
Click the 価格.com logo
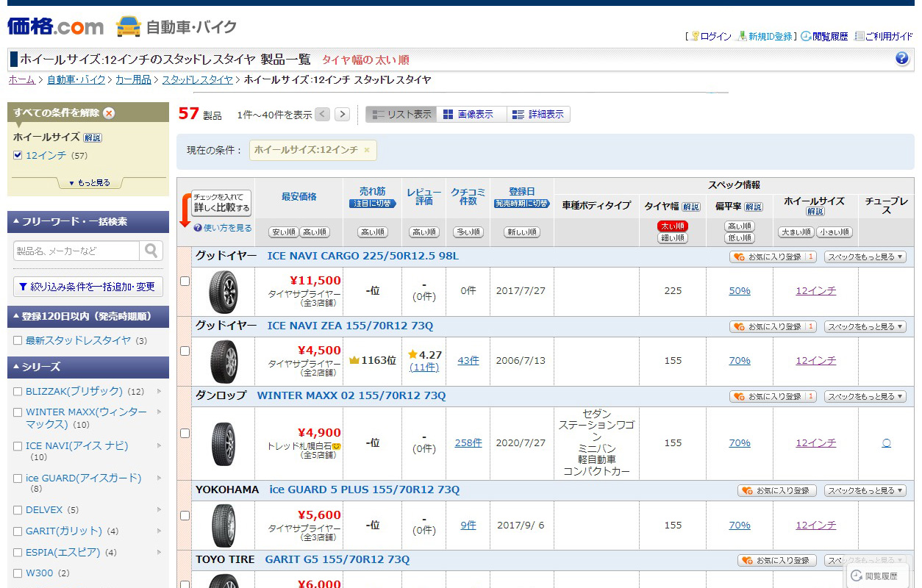tap(56, 26)
